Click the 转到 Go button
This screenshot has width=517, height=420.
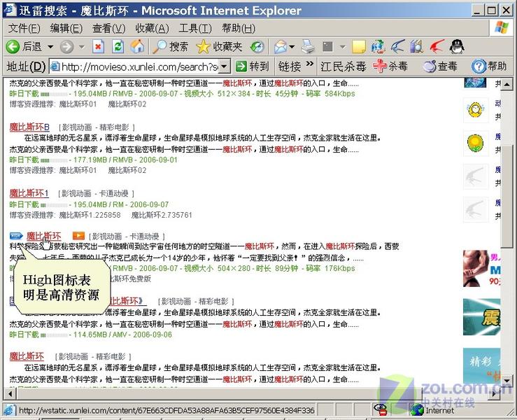coord(253,67)
